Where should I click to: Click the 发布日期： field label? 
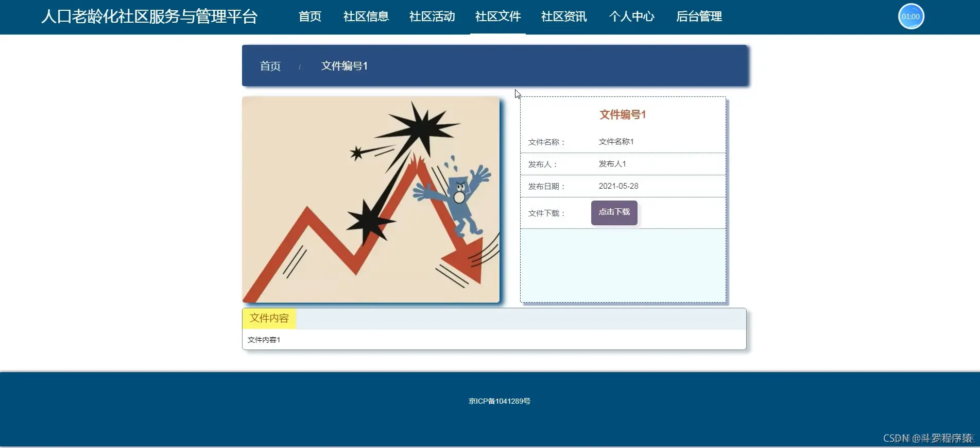coord(547,187)
